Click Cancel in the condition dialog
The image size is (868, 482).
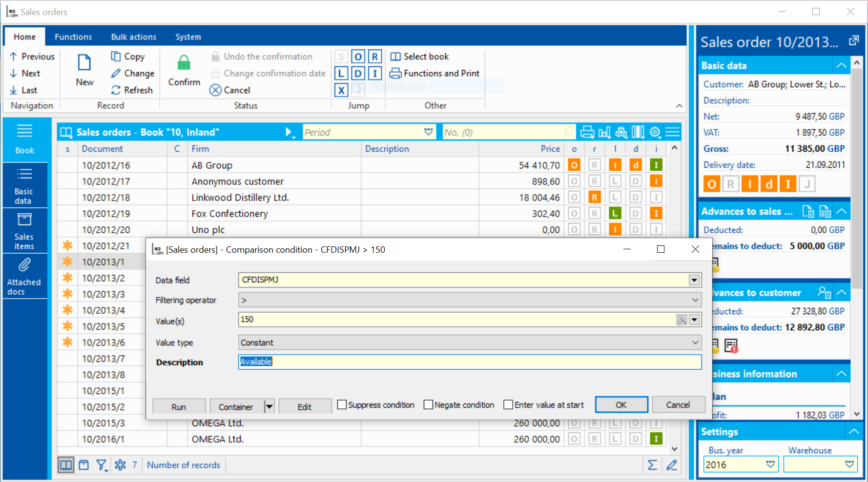point(678,404)
